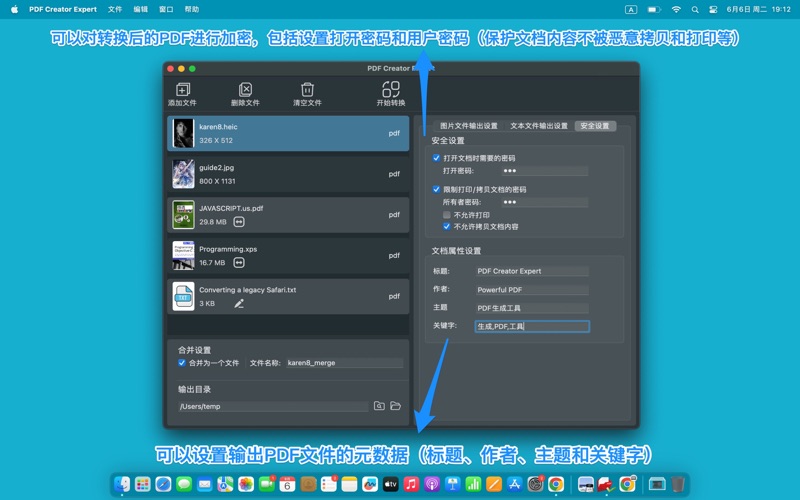
Task: Enable the 不允许打印 checkbox
Action: (447, 215)
